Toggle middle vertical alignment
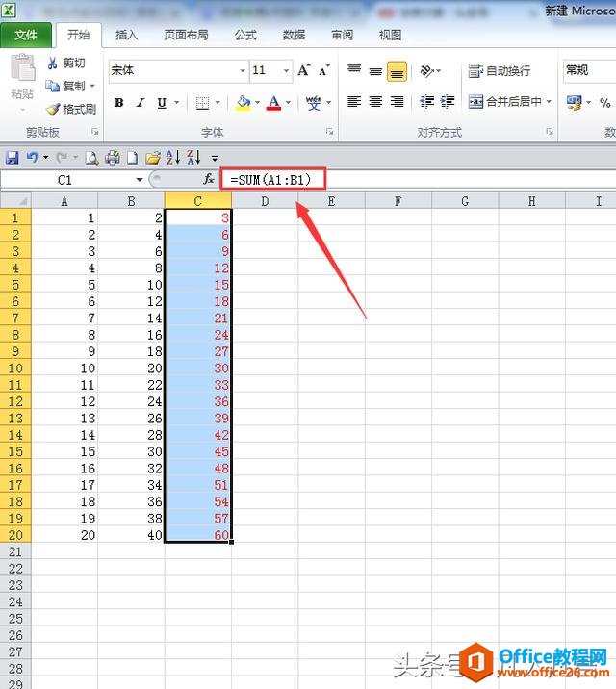The height and width of the screenshot is (689, 616). click(x=375, y=71)
